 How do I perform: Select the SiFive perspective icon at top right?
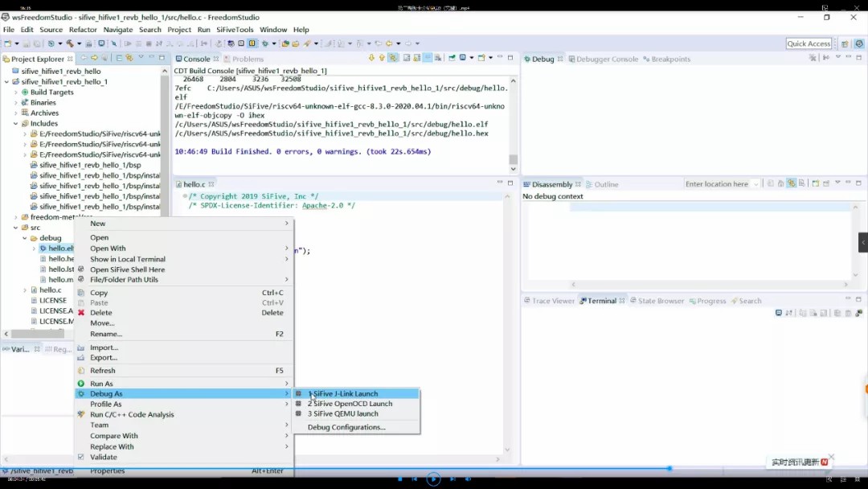point(859,43)
